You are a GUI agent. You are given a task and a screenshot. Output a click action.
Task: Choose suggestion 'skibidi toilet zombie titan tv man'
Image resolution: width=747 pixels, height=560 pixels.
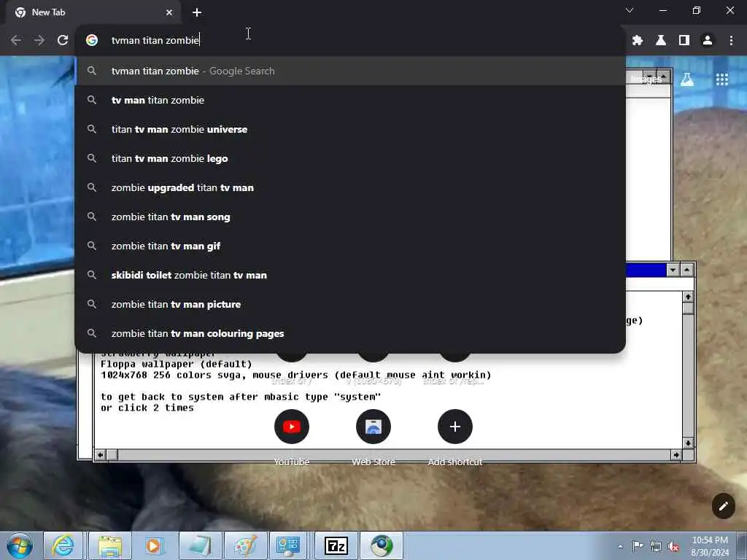click(x=350, y=275)
